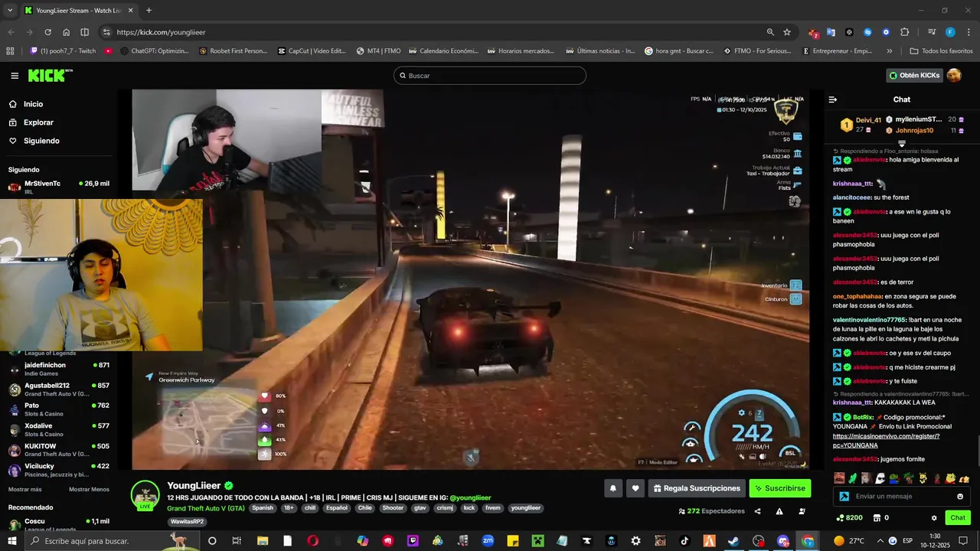Open the emoji picker in chat input
Image resolution: width=980 pixels, height=551 pixels.
pyautogui.click(x=960, y=496)
